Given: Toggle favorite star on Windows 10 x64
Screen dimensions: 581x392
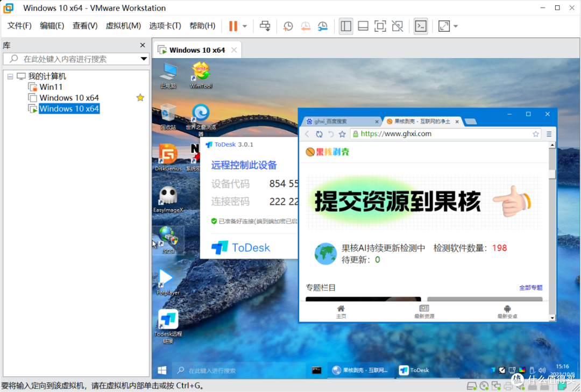Looking at the screenshot, I should click(140, 98).
